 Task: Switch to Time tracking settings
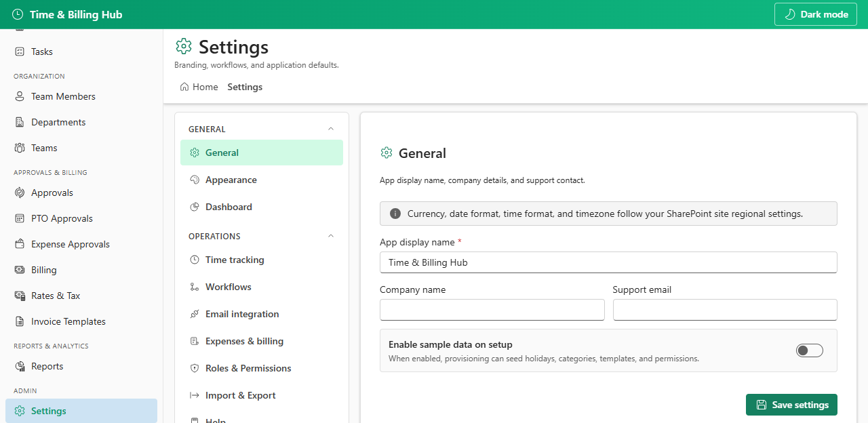pos(262,260)
